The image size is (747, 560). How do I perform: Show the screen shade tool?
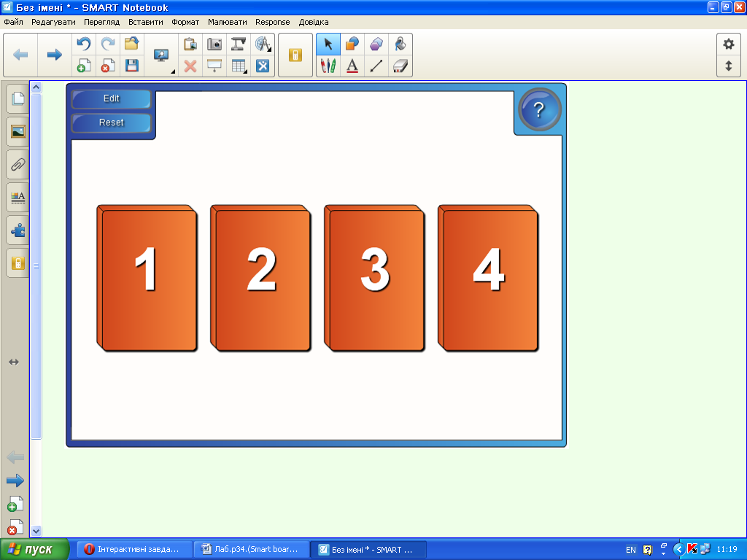(x=215, y=66)
